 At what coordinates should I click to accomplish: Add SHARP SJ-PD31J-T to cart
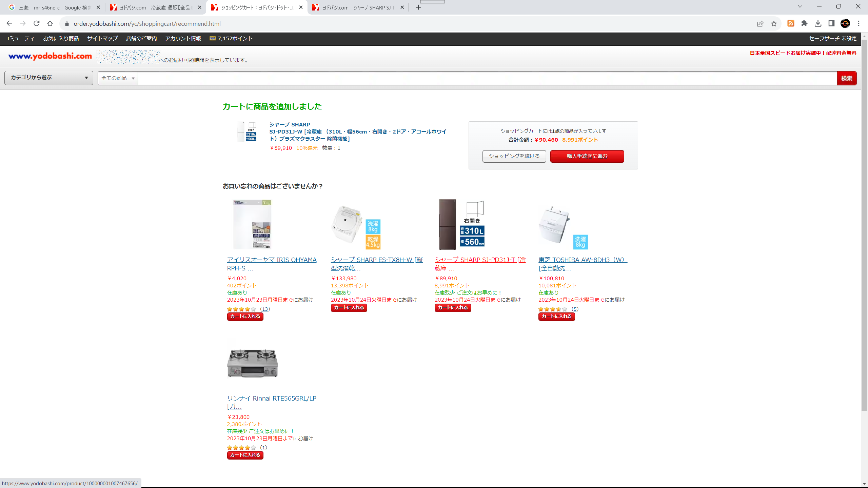(x=453, y=308)
